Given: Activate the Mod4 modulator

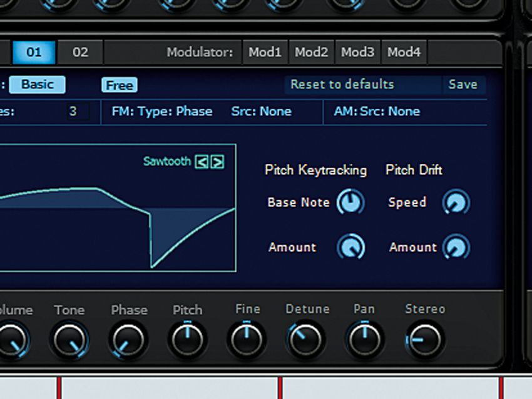Looking at the screenshot, I should [x=404, y=53].
